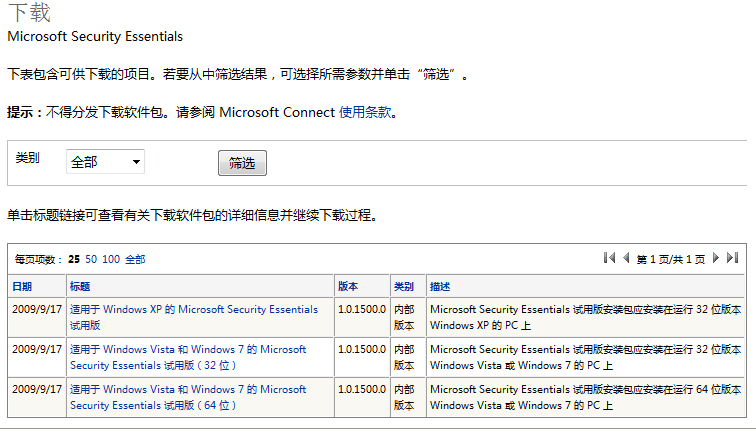Click the 下载 page heading
Viewport: 756px width, 431px height.
pos(29,12)
